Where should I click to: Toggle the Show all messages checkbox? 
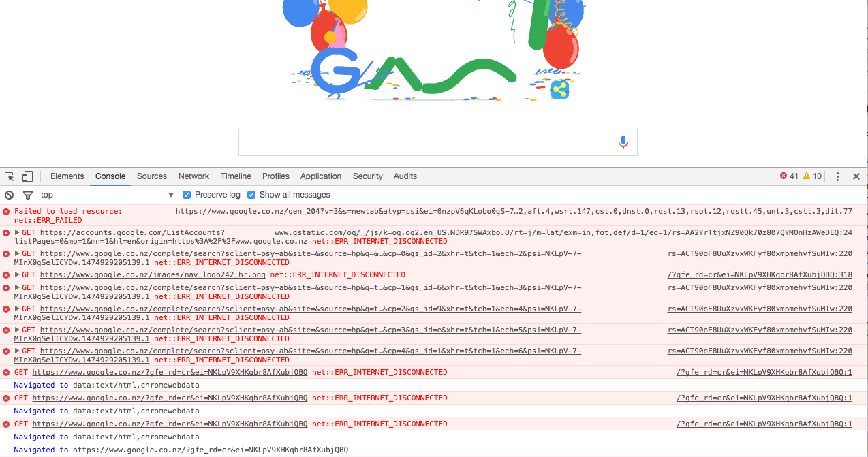click(x=251, y=195)
